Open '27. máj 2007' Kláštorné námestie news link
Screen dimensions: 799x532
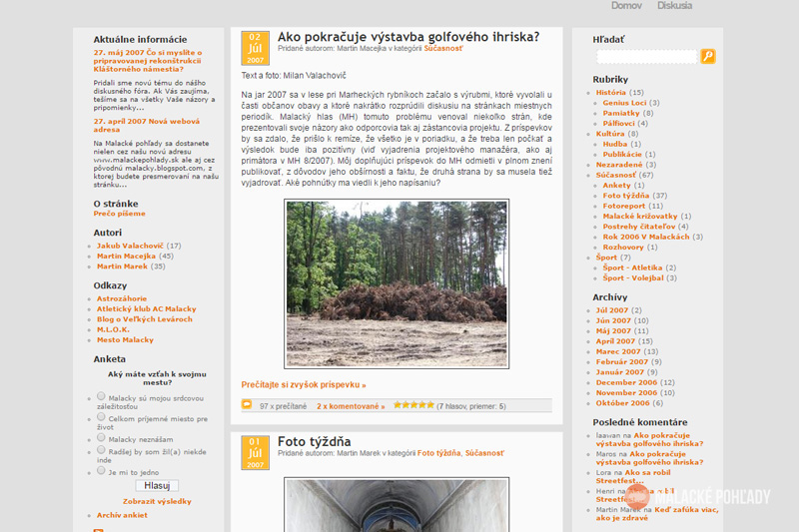(148, 61)
